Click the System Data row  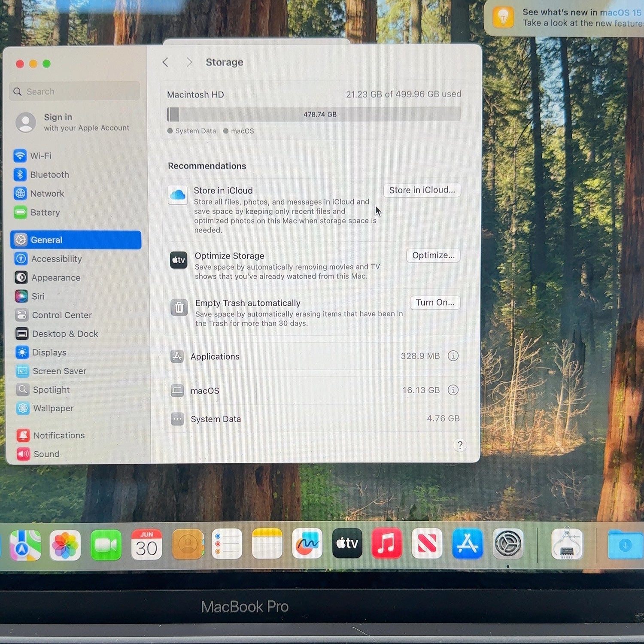315,419
